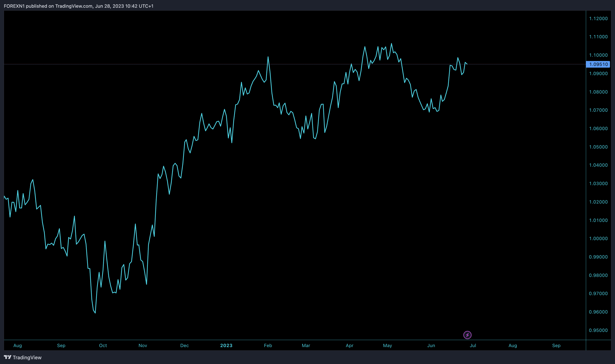Click the 0.98000 price axis label
Viewport: 615px width, 364px height.
coord(598,275)
